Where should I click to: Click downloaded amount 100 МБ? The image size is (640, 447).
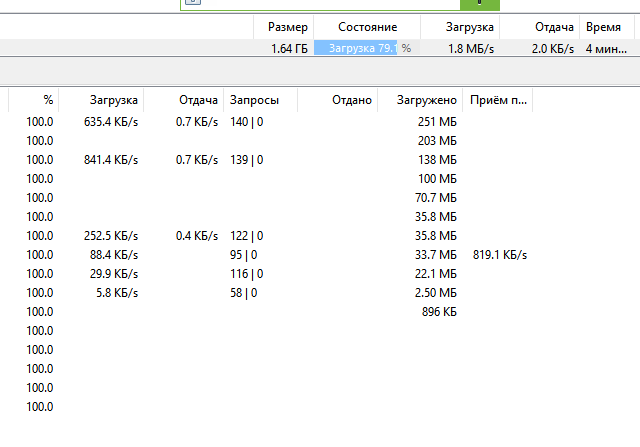pyautogui.click(x=437, y=179)
